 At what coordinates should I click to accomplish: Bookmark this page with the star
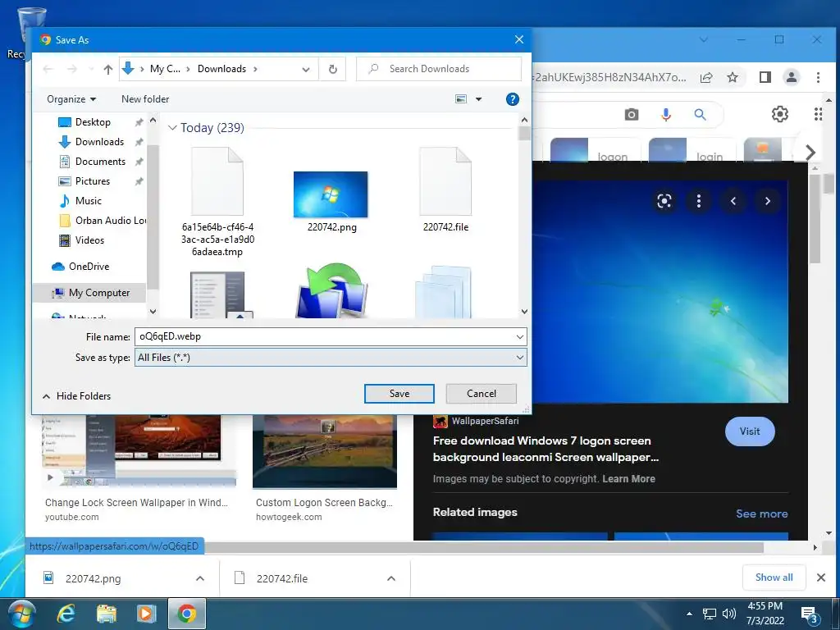pos(733,78)
